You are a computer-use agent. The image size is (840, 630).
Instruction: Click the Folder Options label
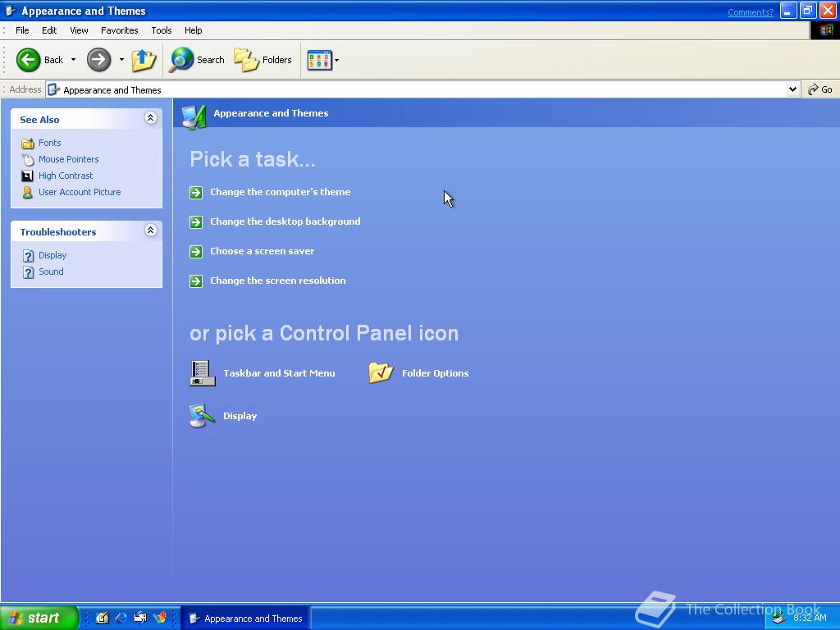(435, 373)
